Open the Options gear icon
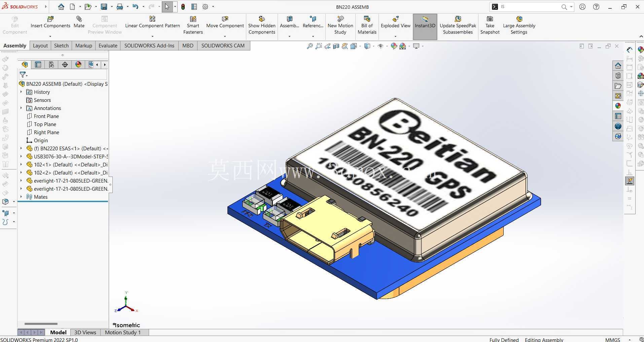This screenshot has width=644, height=342. point(205,7)
